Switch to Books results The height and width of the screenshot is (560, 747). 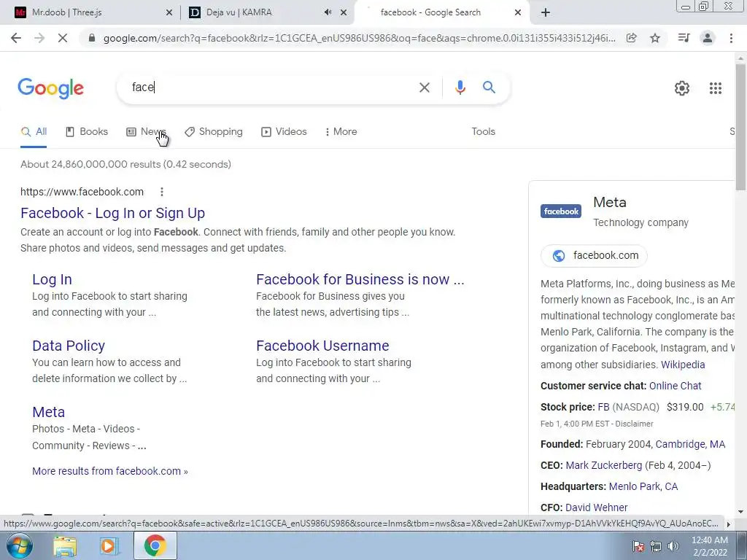tap(87, 132)
